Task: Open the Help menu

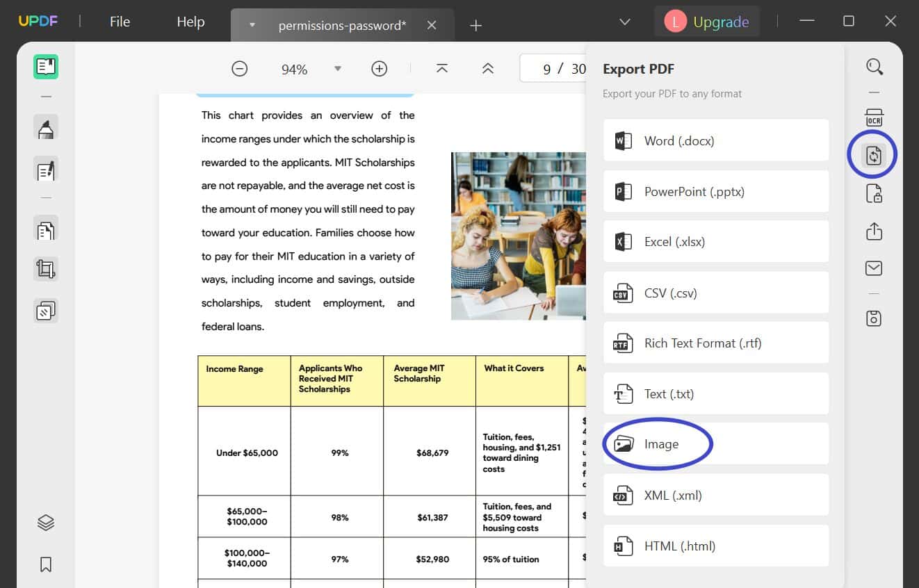Action: (x=190, y=22)
